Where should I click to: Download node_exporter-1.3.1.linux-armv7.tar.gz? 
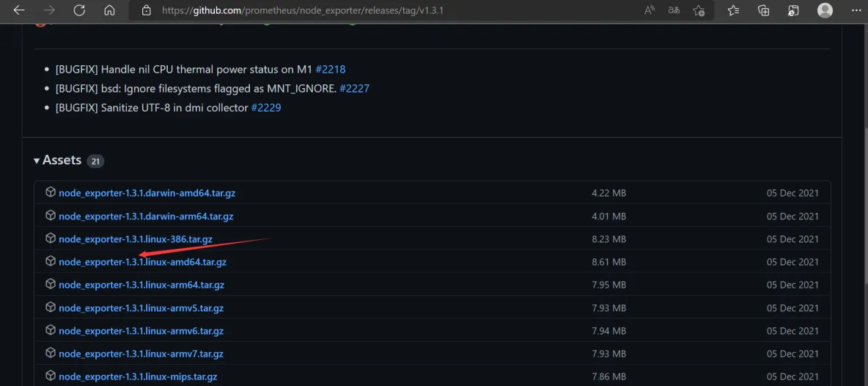141,354
